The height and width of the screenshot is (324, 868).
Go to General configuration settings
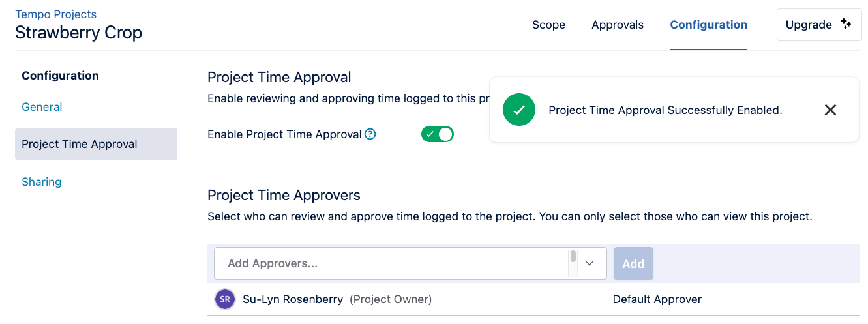[x=42, y=107]
